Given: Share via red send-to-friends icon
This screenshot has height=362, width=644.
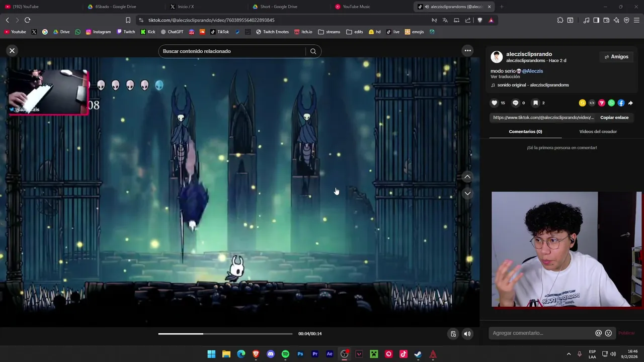Looking at the screenshot, I should coord(601,103).
